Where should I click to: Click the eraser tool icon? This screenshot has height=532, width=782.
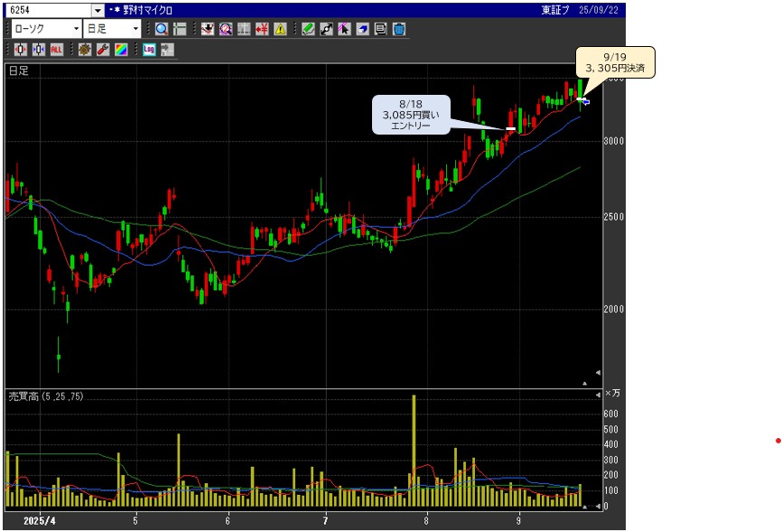[362, 29]
